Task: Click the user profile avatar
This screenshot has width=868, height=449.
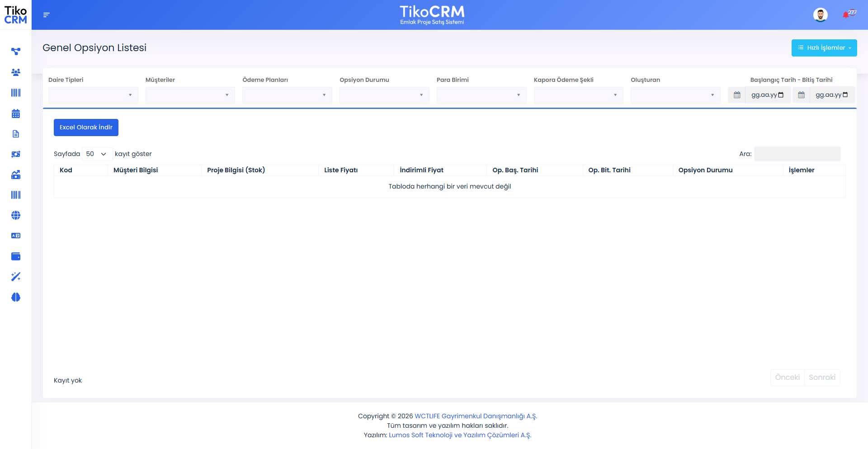Action: [x=820, y=15]
